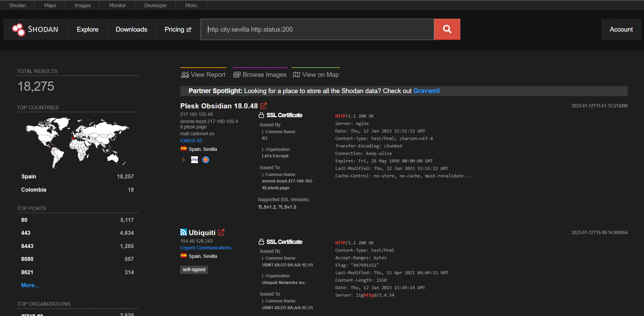The width and height of the screenshot is (644, 316).
Task: Click the View Report chart icon
Action: (x=185, y=75)
